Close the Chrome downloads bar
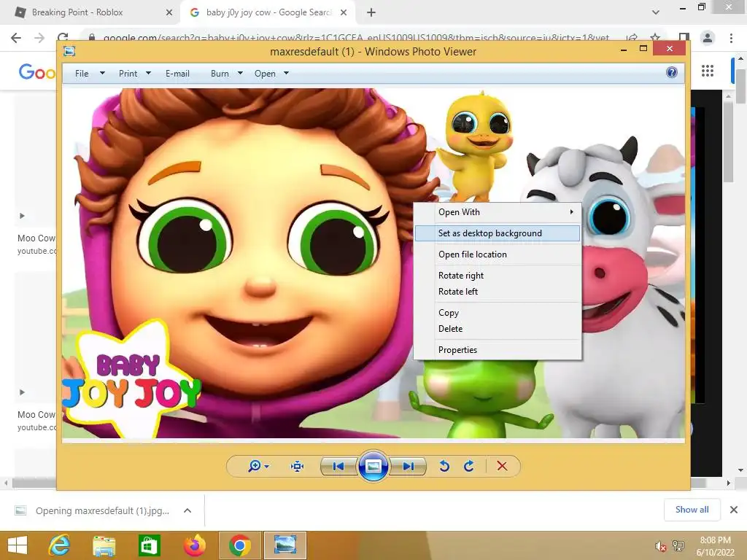 pos(734,510)
